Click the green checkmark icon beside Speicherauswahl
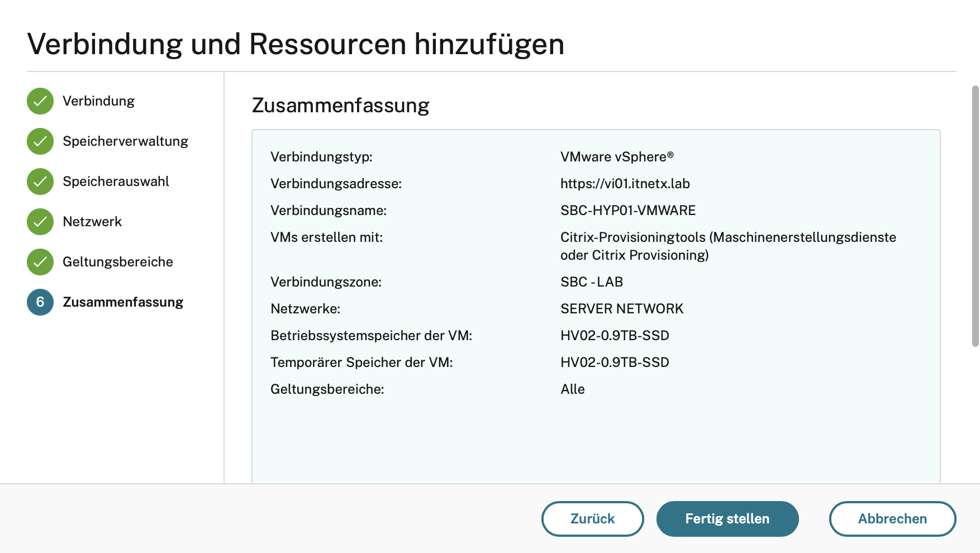 40,182
